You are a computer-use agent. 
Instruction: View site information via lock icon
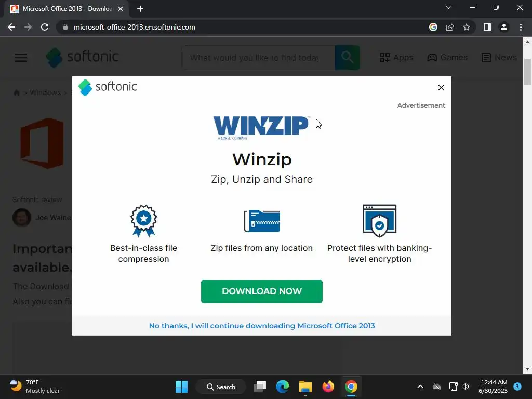pyautogui.click(x=65, y=27)
